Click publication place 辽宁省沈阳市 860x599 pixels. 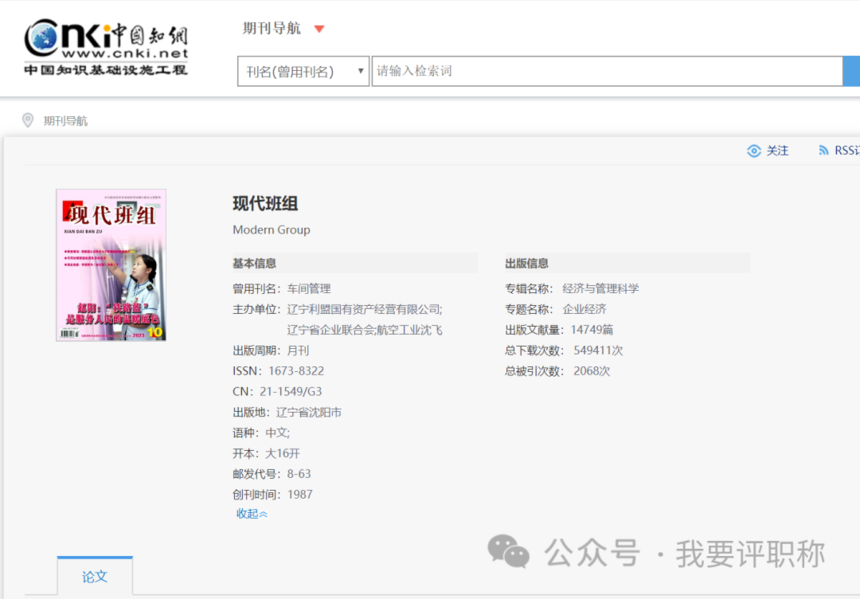click(309, 412)
